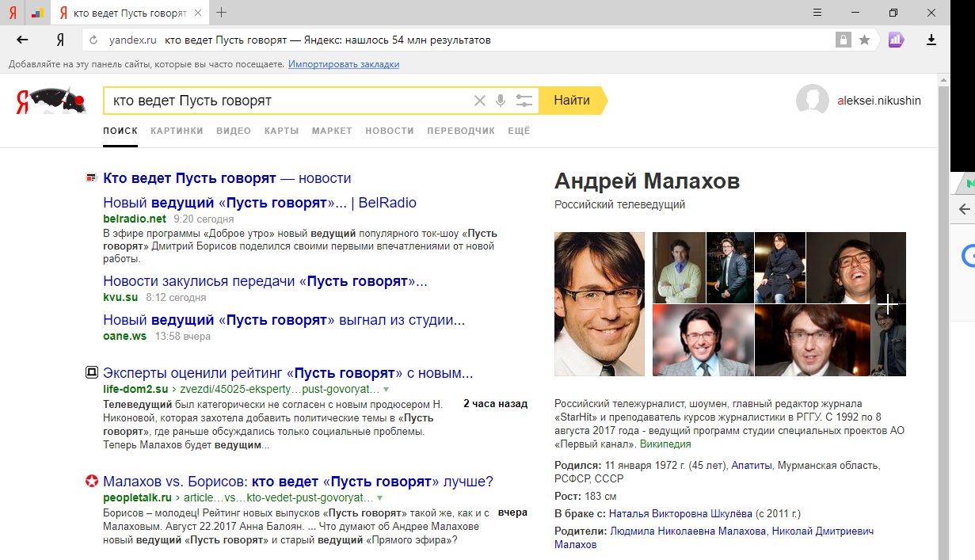Click the page vertical scrollbar
Image resolution: width=975 pixels, height=560 pixels.
[943, 317]
